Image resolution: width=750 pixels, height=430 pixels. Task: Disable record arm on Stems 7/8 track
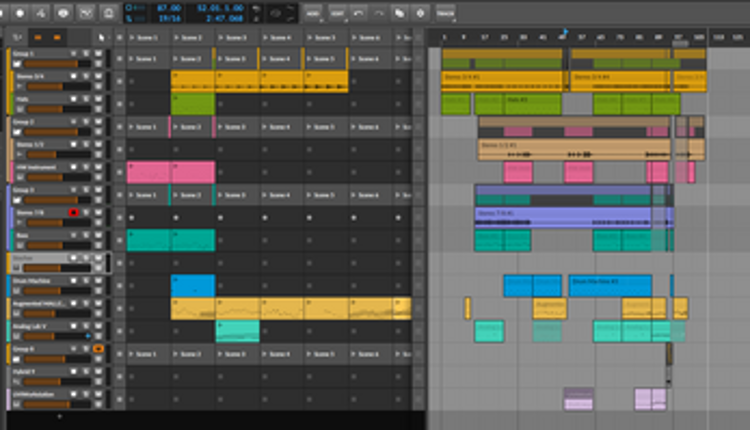pos(73,213)
